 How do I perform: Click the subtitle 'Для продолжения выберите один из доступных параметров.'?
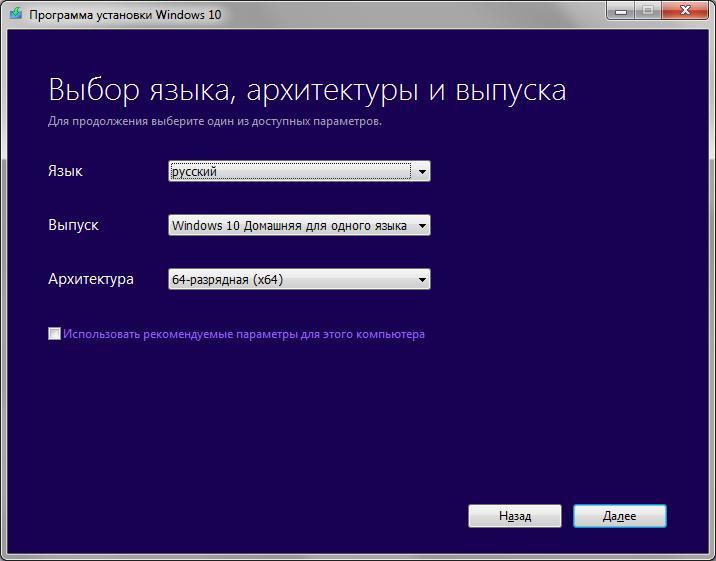[215, 121]
